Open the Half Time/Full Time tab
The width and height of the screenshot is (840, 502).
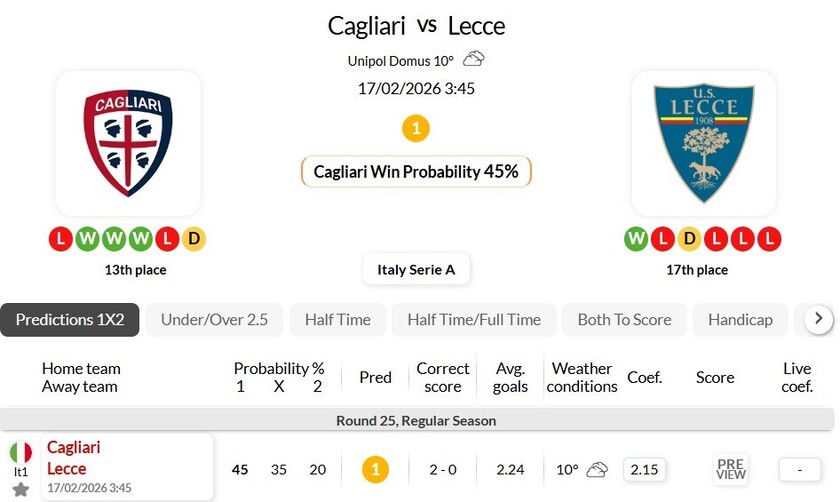(x=474, y=320)
